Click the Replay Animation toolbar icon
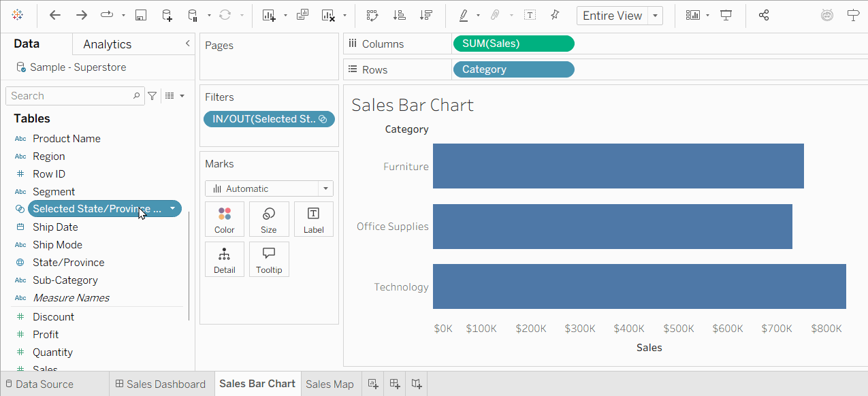The height and width of the screenshot is (396, 868). (107, 15)
